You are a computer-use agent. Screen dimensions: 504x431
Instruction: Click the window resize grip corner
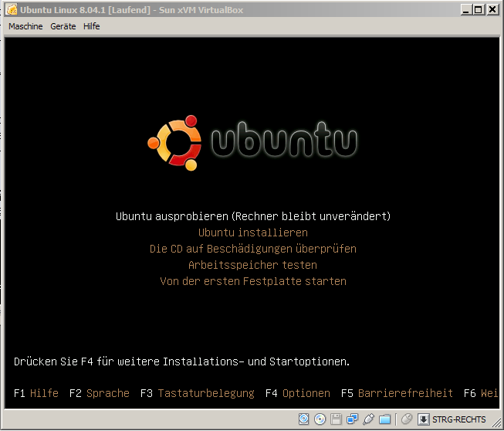coord(497,423)
